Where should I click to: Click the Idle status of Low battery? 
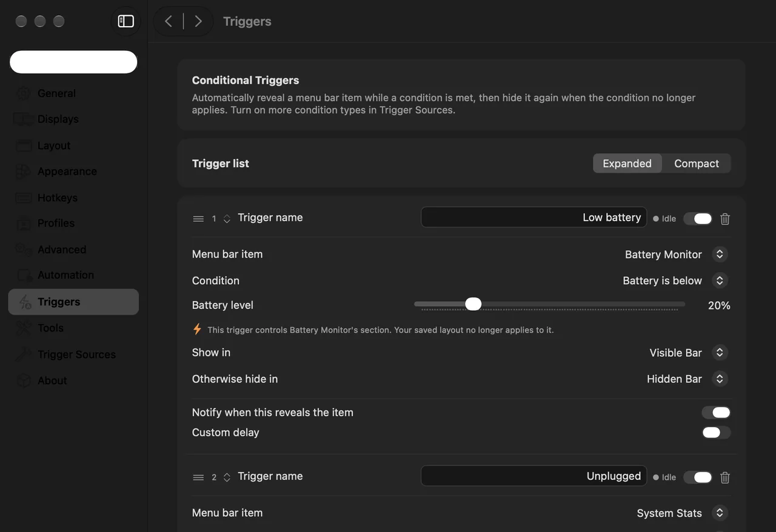tap(664, 219)
